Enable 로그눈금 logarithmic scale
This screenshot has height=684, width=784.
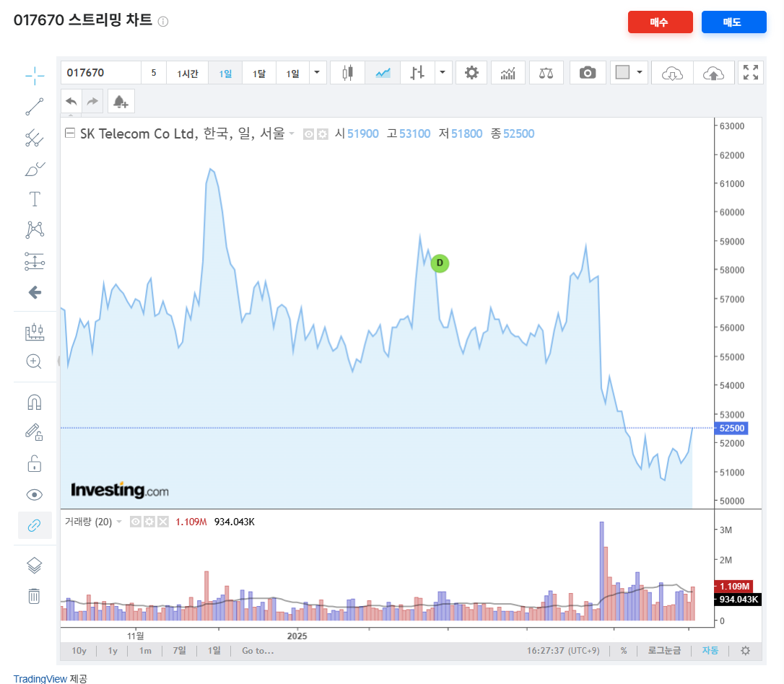pos(663,650)
